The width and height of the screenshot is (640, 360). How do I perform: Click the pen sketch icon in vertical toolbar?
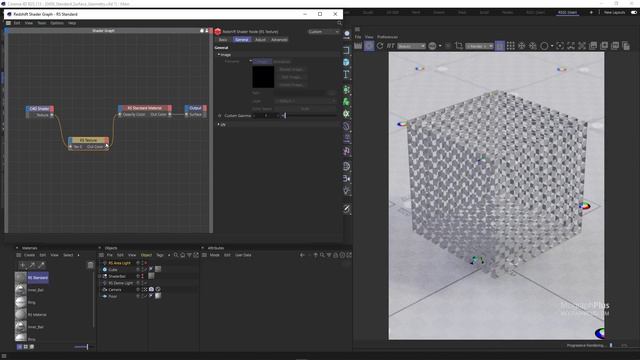[x=347, y=209]
